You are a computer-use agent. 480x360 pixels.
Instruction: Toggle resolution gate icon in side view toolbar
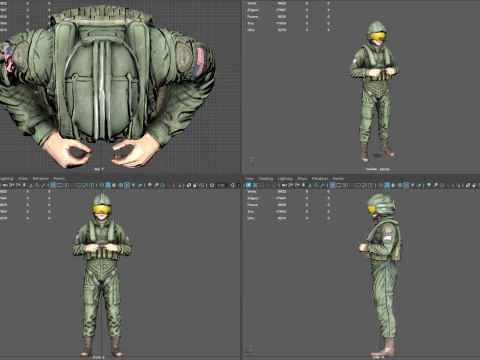click(x=345, y=185)
